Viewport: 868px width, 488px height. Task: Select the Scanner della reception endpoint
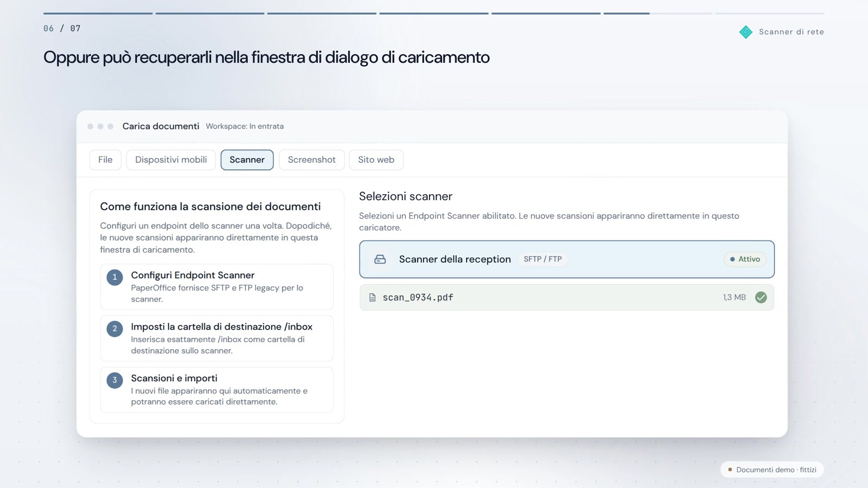pos(566,259)
